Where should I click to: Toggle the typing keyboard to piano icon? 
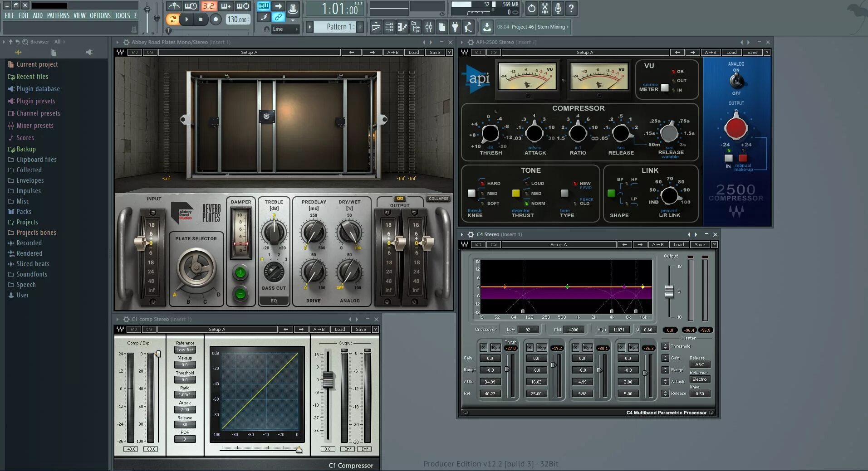coord(264,6)
